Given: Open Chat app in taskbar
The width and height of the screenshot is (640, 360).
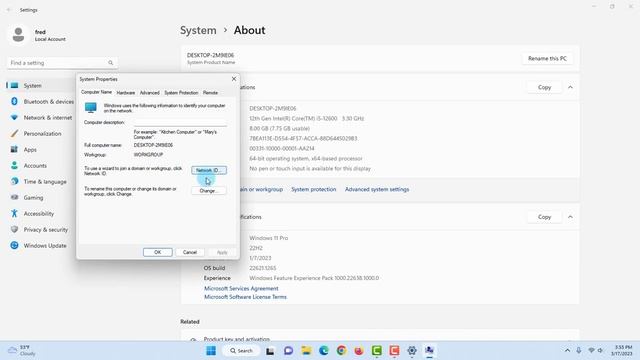Looking at the screenshot, I should [x=288, y=351].
